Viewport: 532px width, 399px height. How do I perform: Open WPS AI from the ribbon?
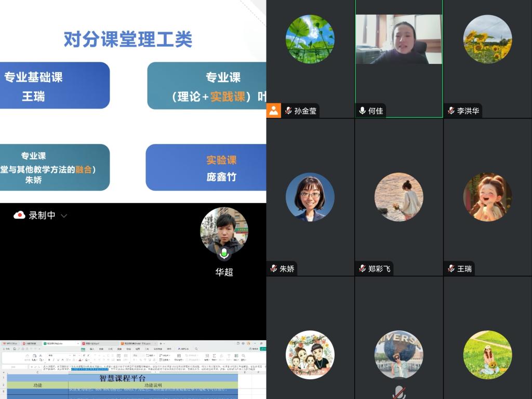coord(183,349)
